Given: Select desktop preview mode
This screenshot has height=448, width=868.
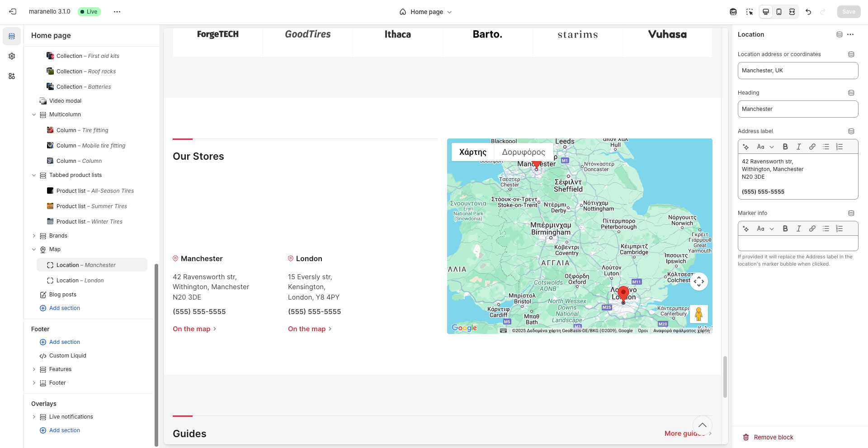Looking at the screenshot, I should (766, 12).
